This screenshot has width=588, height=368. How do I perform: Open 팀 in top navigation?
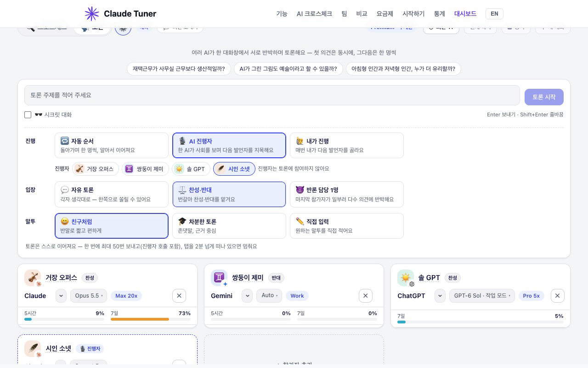(344, 14)
